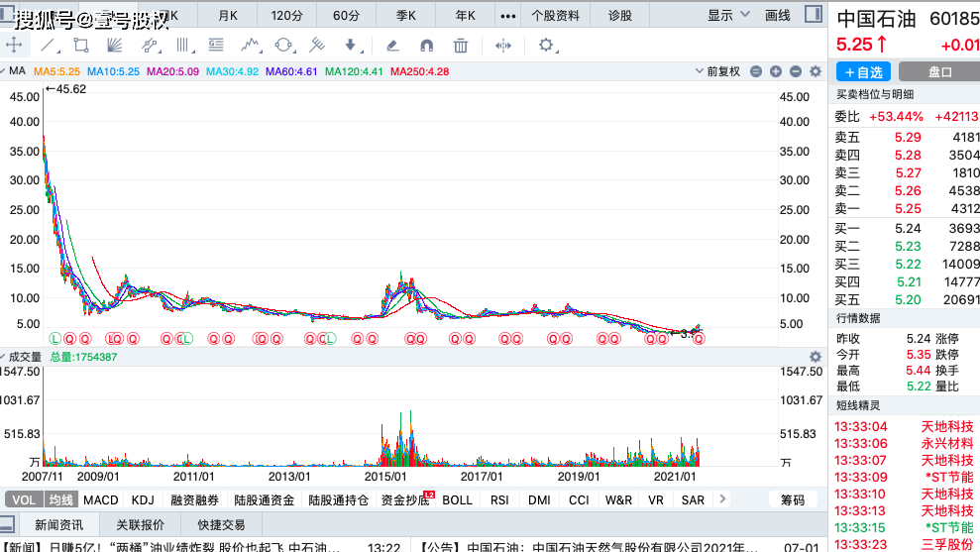The image size is (980, 552).
Task: Open drawing settings gear in toolbar
Action: (546, 46)
